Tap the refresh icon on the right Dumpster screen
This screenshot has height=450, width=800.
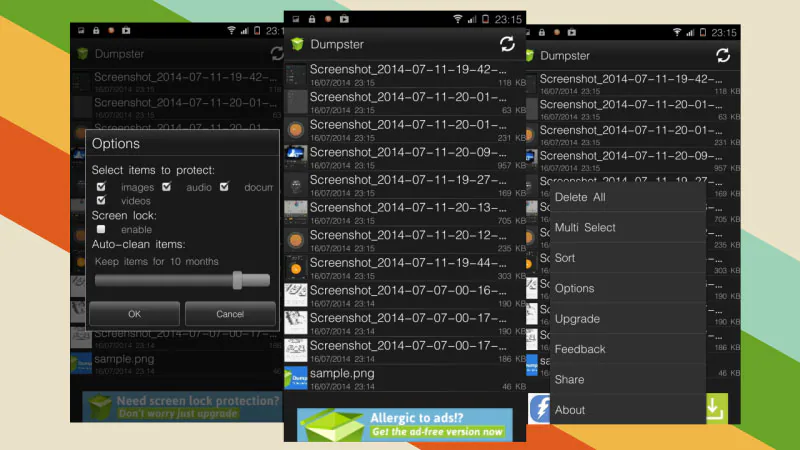(723, 55)
